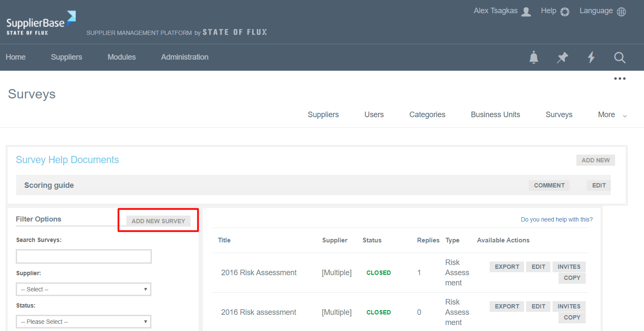Click the Language globe icon
The width and height of the screenshot is (644, 331).
(621, 12)
